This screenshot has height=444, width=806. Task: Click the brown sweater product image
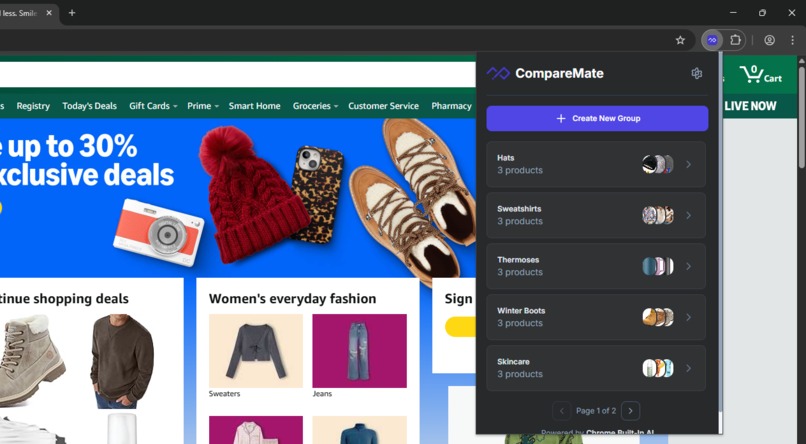point(122,361)
